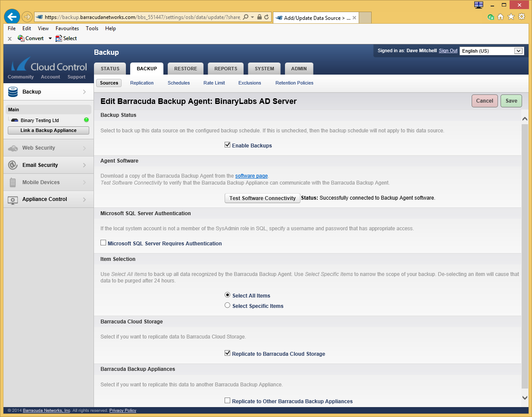532x417 pixels.
Task: Click the Sign Out link
Action: coord(448,50)
